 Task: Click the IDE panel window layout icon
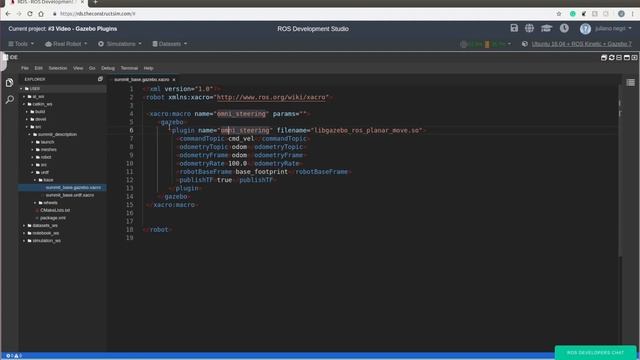click(x=627, y=58)
